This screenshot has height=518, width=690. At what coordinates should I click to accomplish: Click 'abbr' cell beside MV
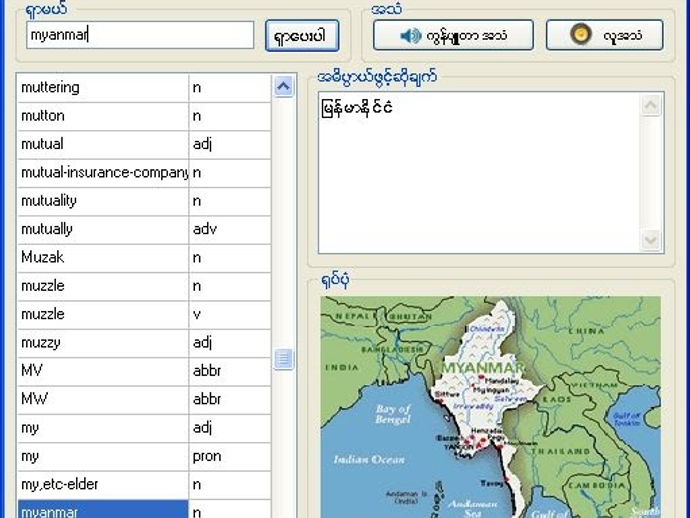click(230, 371)
